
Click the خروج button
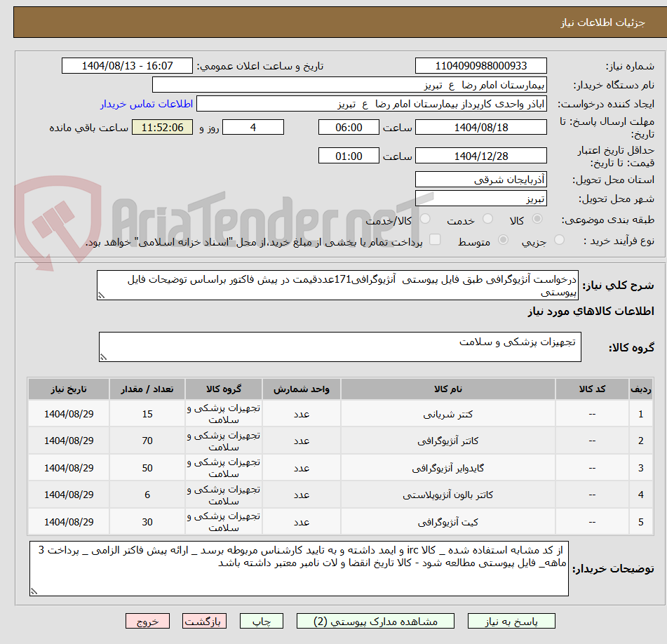pos(147,621)
